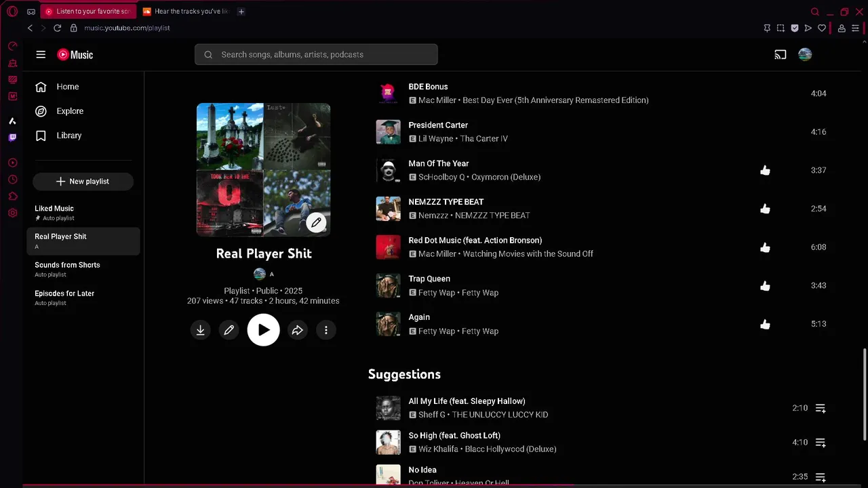Open Extensions cube icon in sidebar
Viewport: 868px width, 488px height.
pyautogui.click(x=12, y=197)
